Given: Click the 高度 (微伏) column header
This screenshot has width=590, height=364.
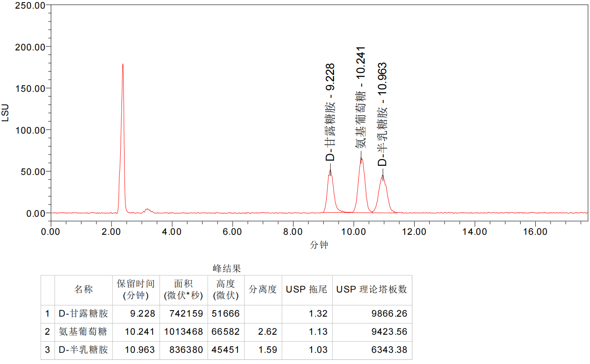Looking at the screenshot, I should coord(225,289).
